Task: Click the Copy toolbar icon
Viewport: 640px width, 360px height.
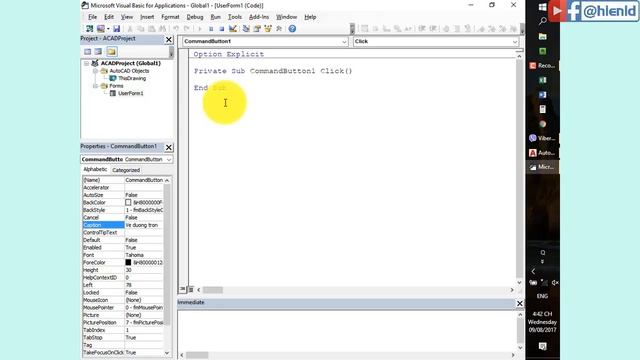Action: pos(140,29)
